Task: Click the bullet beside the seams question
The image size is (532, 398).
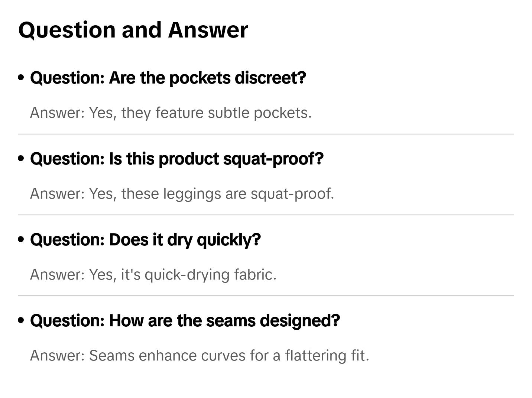Action: pos(21,320)
